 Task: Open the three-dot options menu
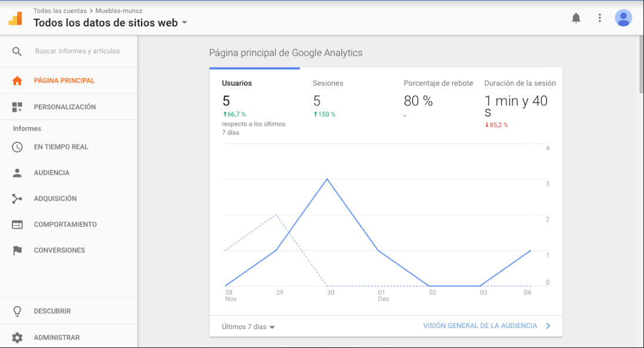(599, 18)
